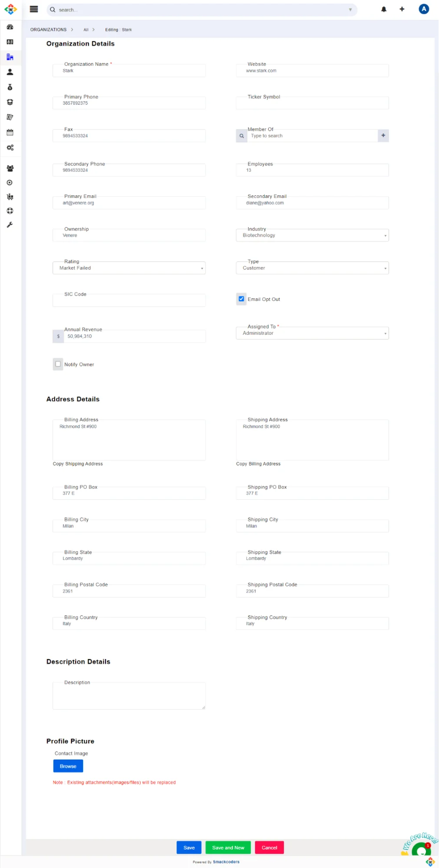Screen dimensions: 439x868
Task: Expand the Type dropdown showing Customer
Action: tap(312, 268)
